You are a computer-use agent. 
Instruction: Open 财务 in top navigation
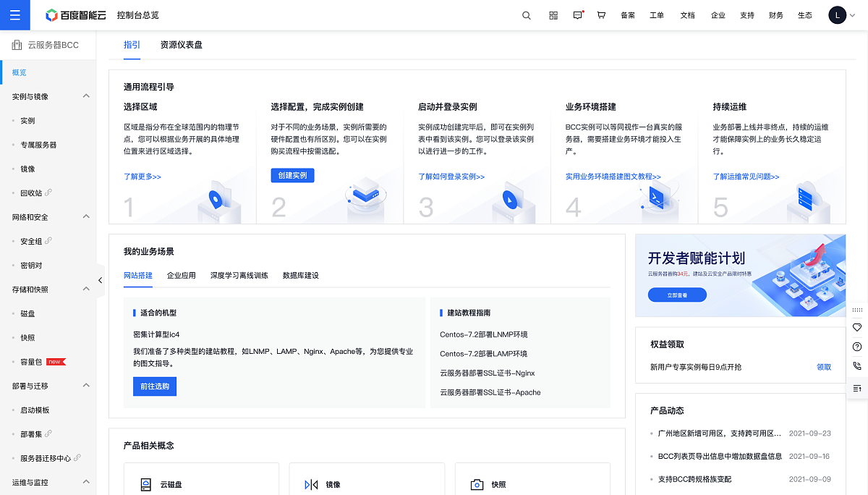tap(776, 15)
